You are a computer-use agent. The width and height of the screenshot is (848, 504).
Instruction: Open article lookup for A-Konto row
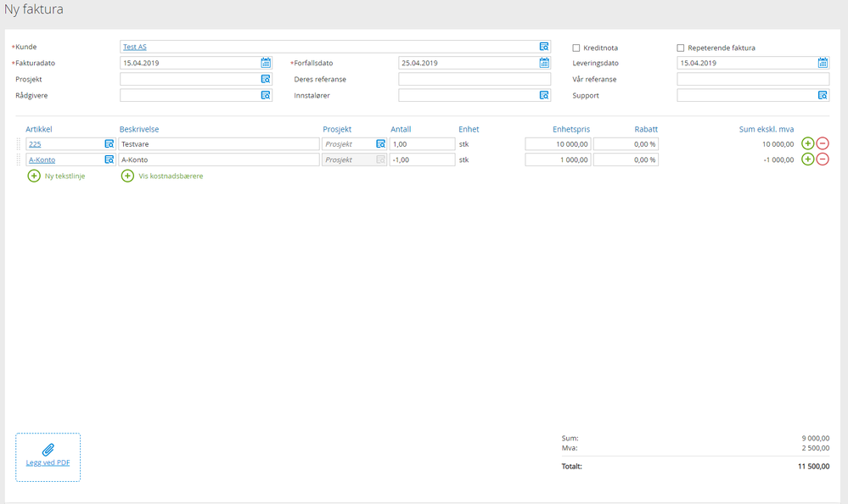pos(110,160)
